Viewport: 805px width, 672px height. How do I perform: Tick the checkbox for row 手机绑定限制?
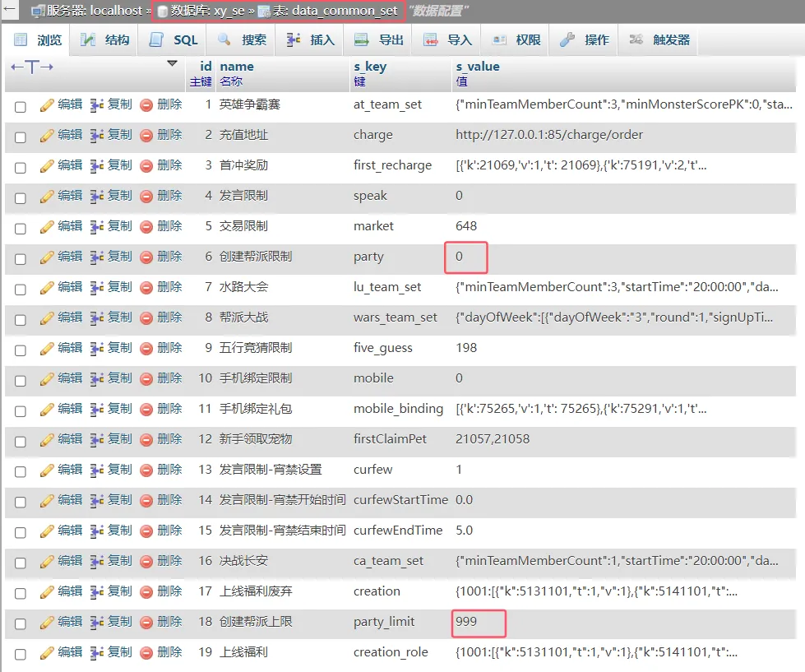[21, 380]
